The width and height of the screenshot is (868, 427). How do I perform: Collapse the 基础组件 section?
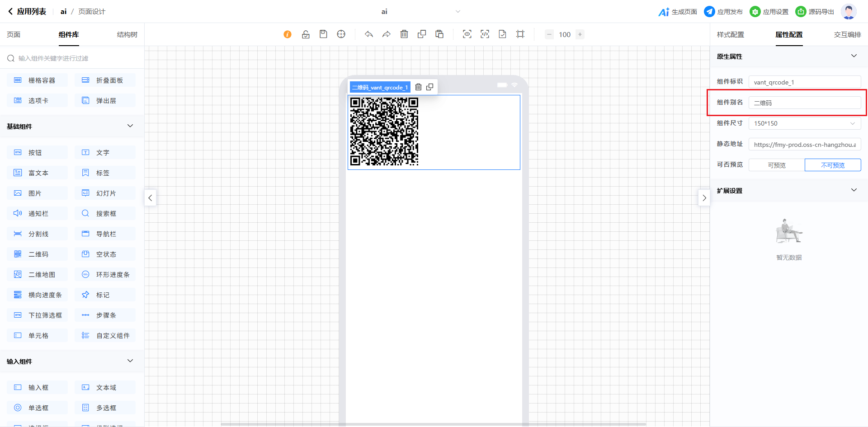(x=130, y=126)
